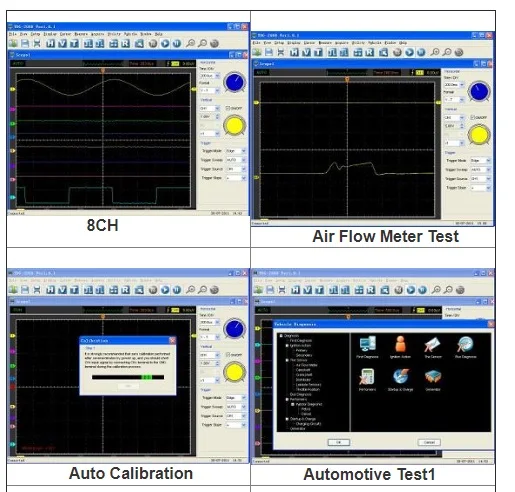Open Format dropdown in 8CH window
This screenshot has width=515, height=492.
210,90
